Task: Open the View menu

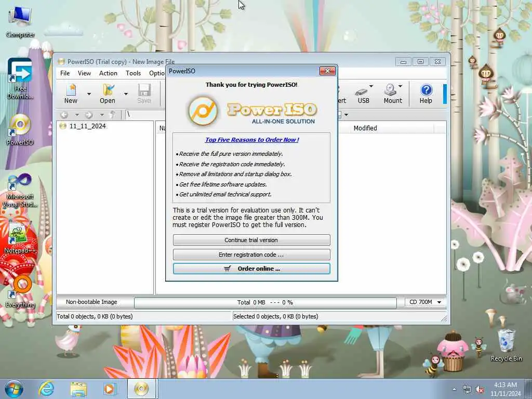Action: click(x=84, y=73)
